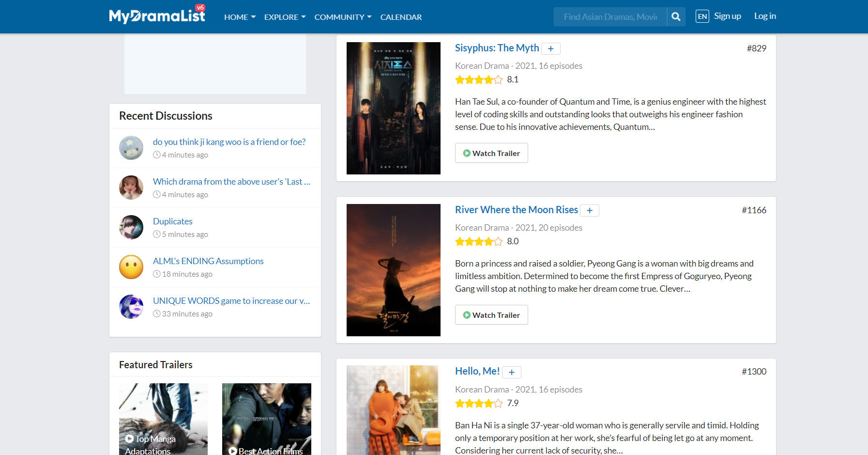The width and height of the screenshot is (868, 455).
Task: Click ranking #1300 text
Action: coord(754,372)
